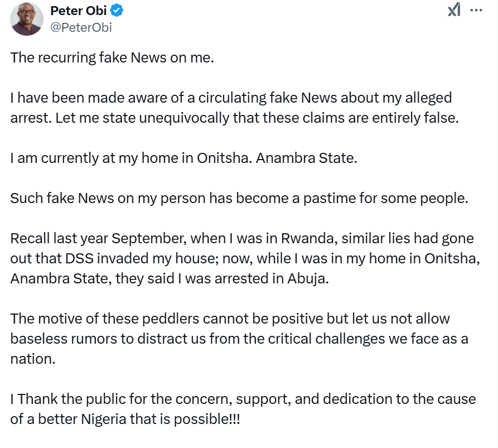This screenshot has width=498, height=448.
Task: Click the sentence beginning 'Such fake News on my person'
Action: [x=239, y=198]
